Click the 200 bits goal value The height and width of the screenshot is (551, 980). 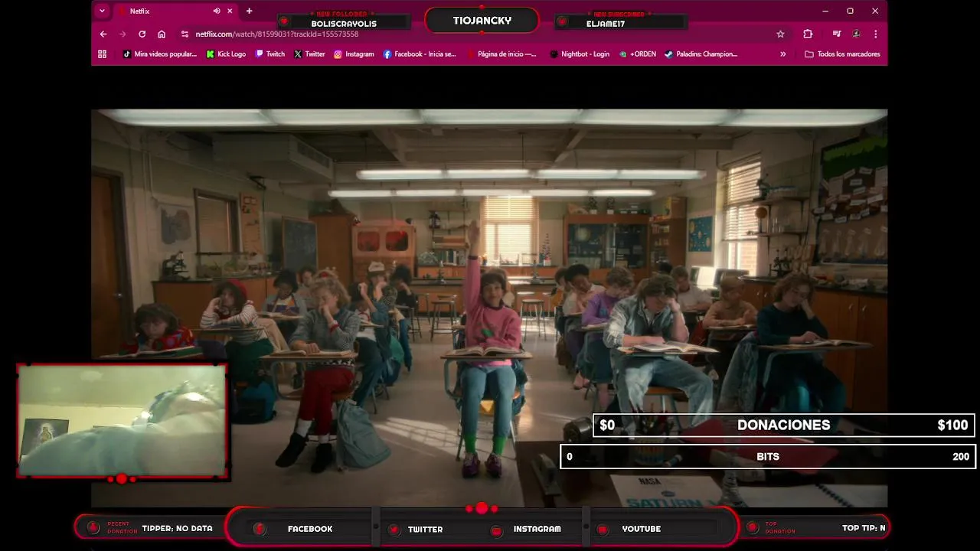pos(961,456)
